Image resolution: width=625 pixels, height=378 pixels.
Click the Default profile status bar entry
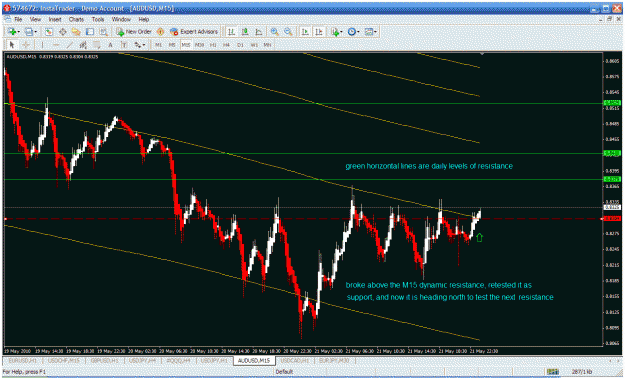284,372
